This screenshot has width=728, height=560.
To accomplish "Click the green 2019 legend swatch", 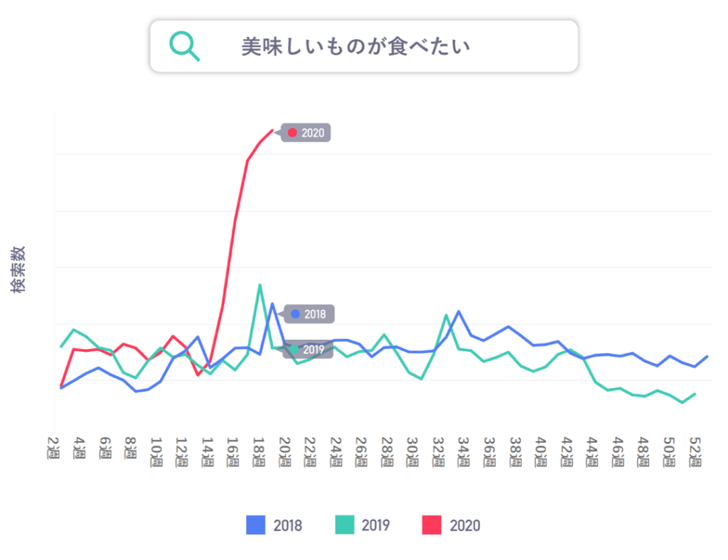I will [x=344, y=525].
